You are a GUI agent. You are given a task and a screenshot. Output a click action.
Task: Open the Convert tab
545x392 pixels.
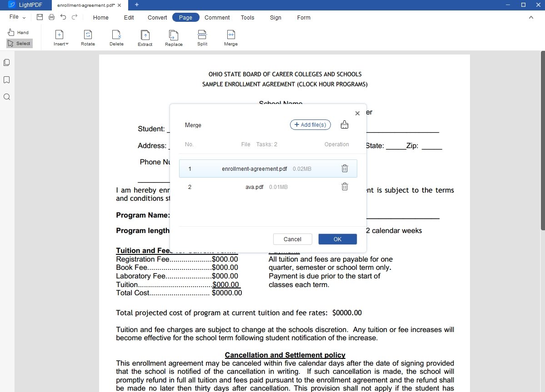157,18
